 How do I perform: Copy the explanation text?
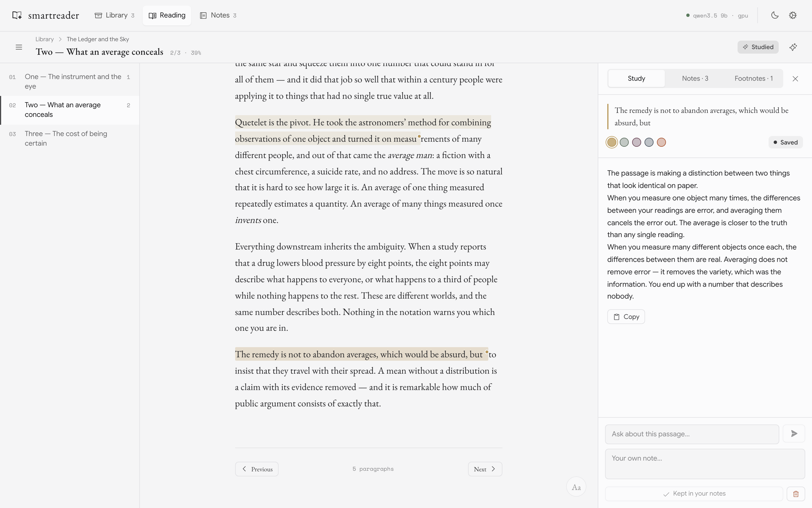pos(626,316)
